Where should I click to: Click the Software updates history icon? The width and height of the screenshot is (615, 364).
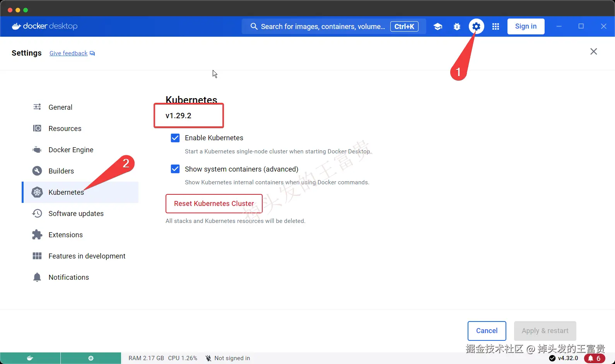pyautogui.click(x=37, y=213)
